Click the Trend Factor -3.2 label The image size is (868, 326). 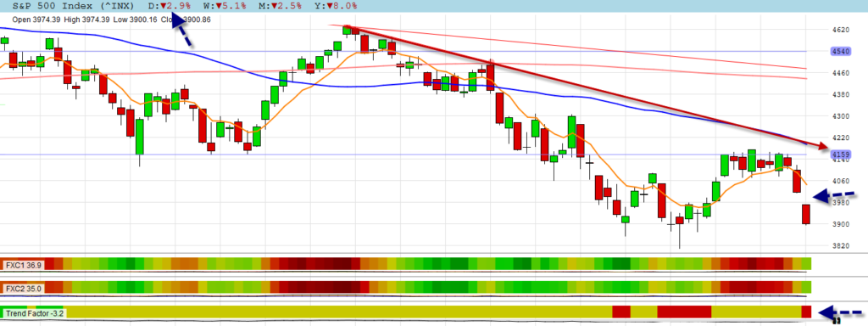(35, 313)
